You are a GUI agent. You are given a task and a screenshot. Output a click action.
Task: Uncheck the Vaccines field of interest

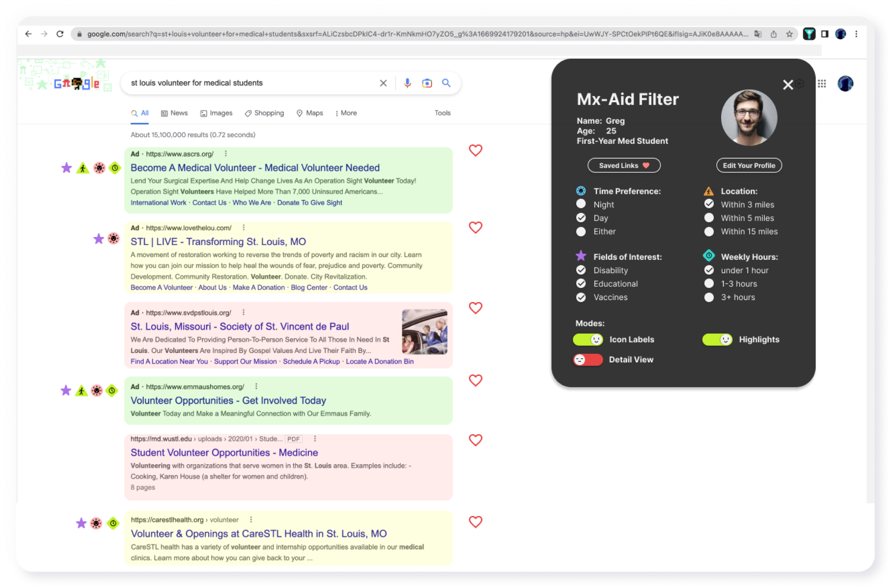point(581,297)
